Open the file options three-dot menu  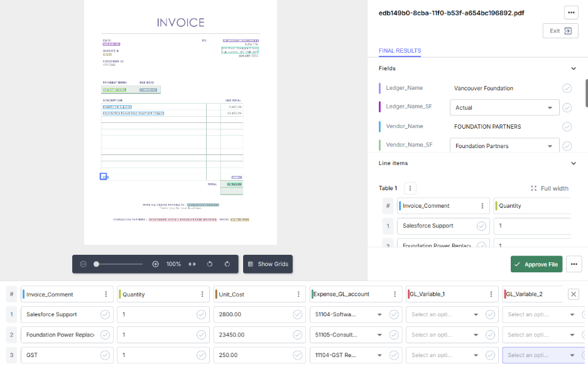pos(571,13)
